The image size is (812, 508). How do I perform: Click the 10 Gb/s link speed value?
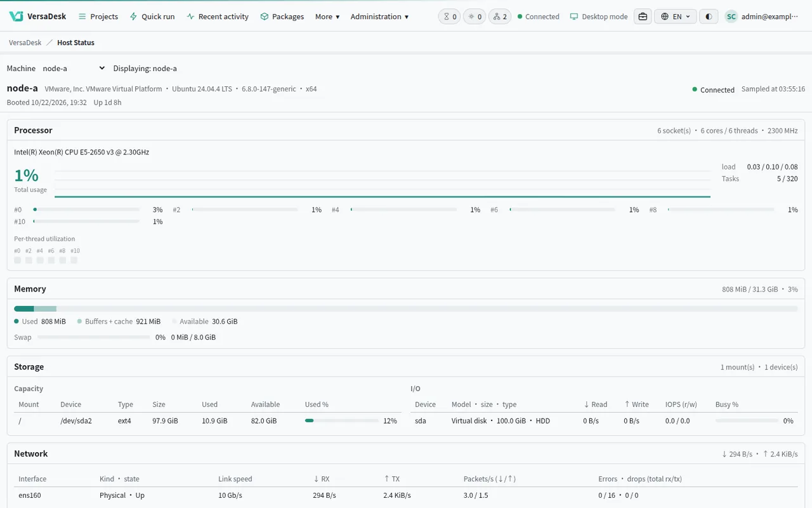(230, 495)
